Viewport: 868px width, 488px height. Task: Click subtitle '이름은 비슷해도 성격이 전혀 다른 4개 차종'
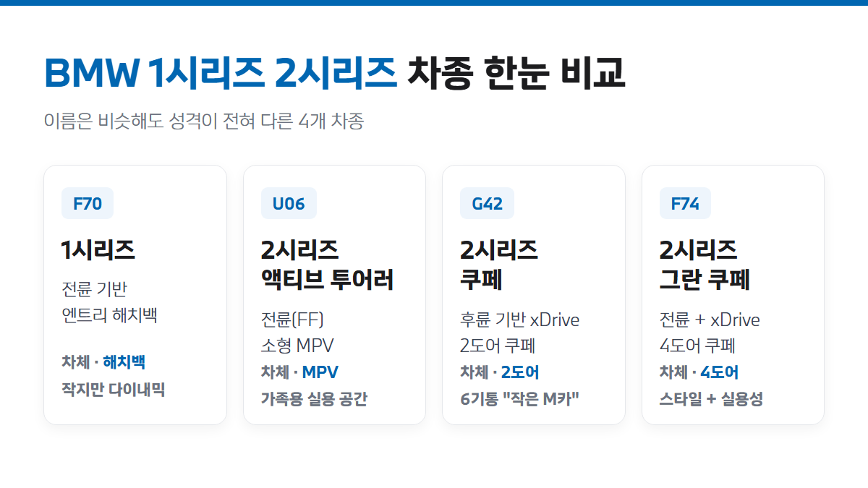point(204,121)
